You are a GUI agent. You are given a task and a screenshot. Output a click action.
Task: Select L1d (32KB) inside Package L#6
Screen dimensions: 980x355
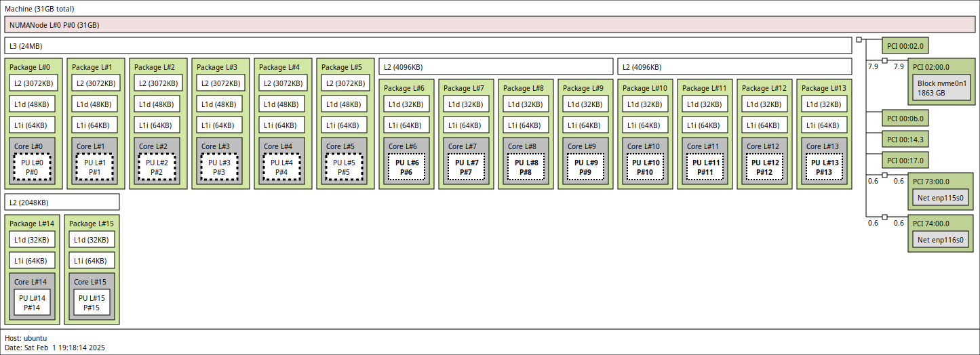point(407,104)
